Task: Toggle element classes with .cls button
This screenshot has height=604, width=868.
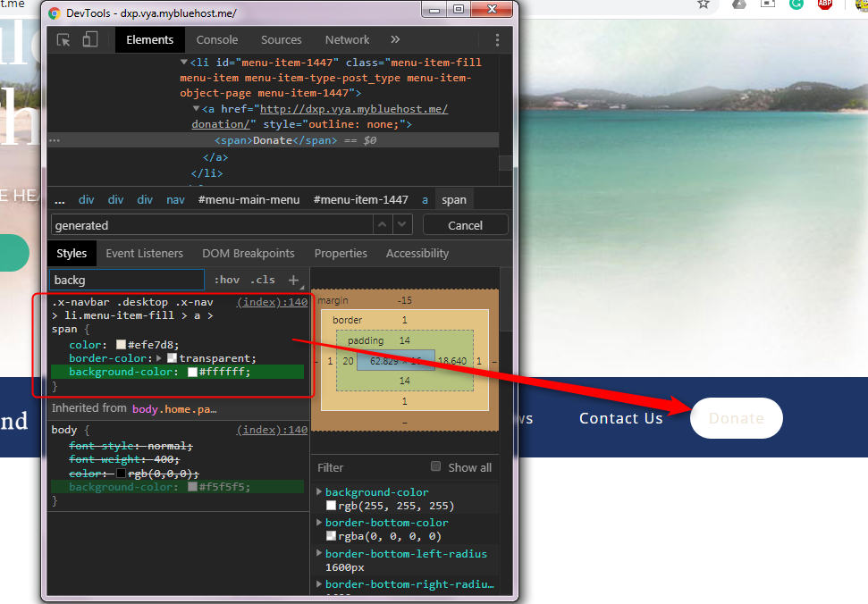Action: point(263,280)
